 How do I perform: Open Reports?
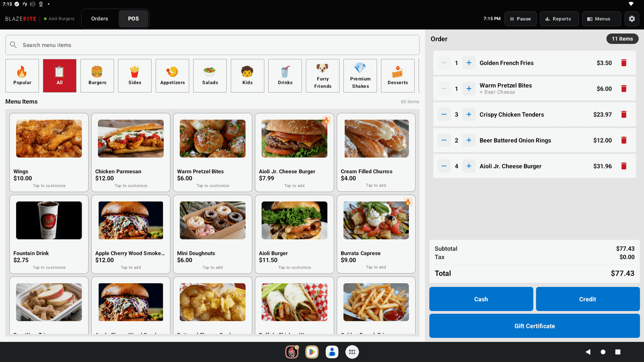click(x=559, y=19)
